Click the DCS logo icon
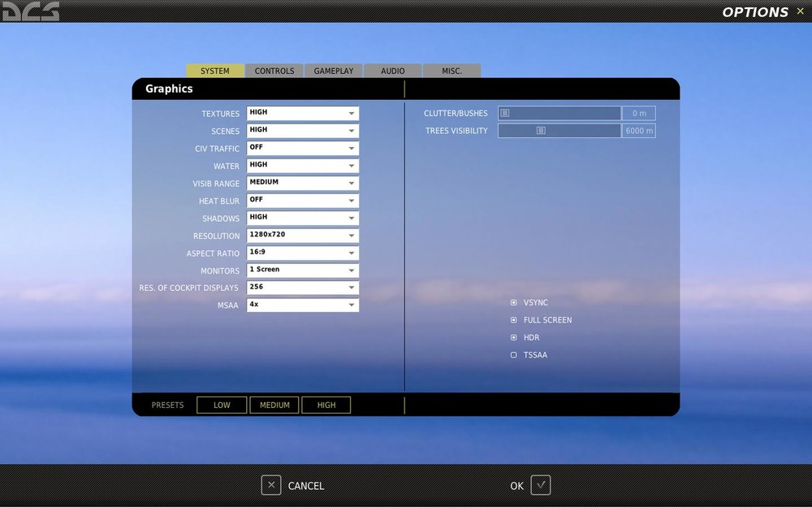Screen dimensions: 812x507 point(31,11)
